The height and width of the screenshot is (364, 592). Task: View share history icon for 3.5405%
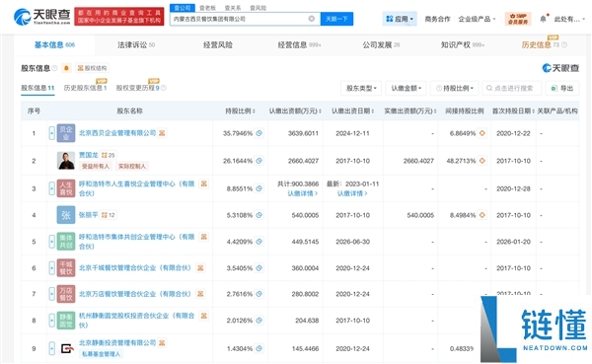pyautogui.click(x=259, y=267)
